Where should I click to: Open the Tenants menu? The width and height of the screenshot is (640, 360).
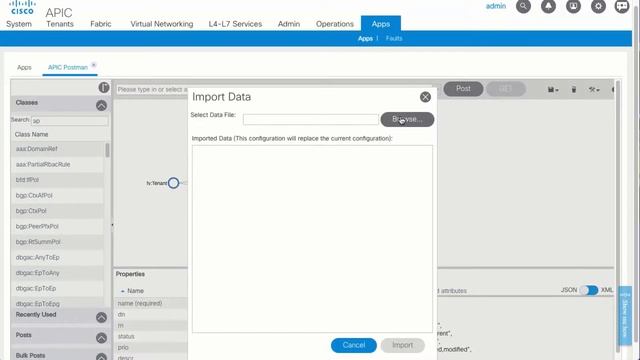pos(60,24)
